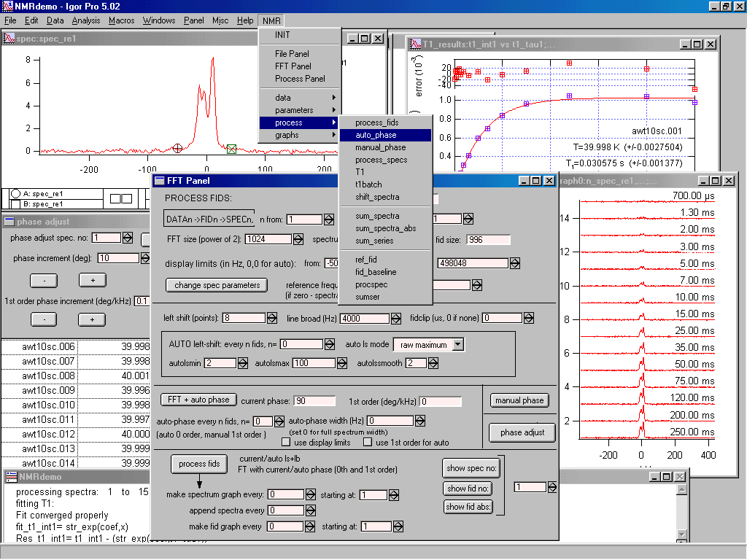Screen dimensions: 747x560
Task: Click the FFT Panel window title icon
Action: (159, 181)
